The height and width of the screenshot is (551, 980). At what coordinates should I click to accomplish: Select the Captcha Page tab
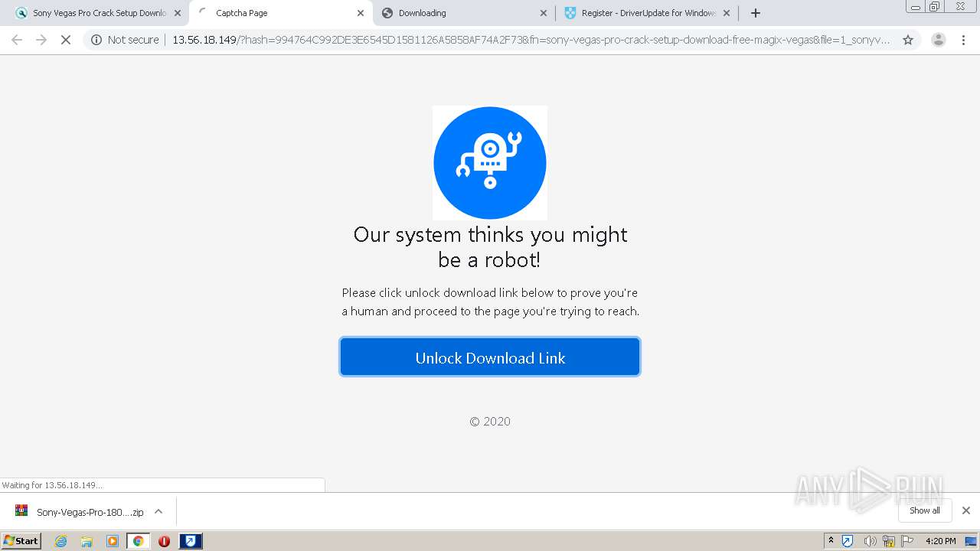pos(280,13)
